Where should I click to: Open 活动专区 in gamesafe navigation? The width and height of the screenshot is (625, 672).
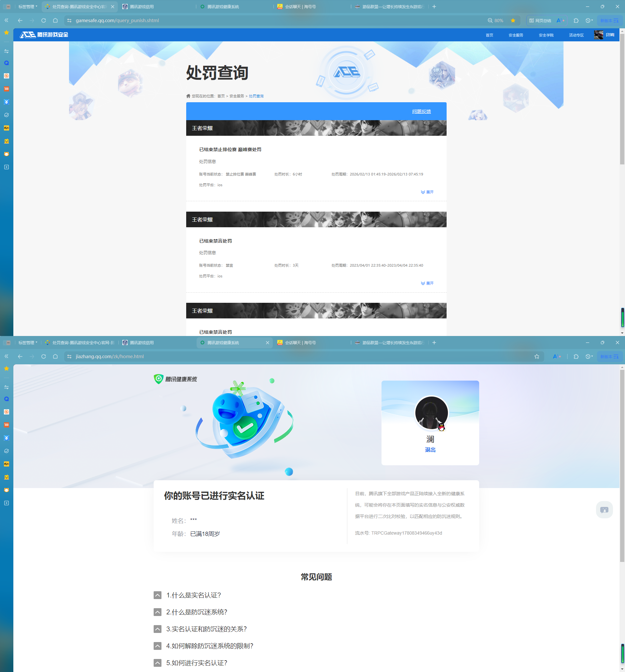click(x=576, y=35)
